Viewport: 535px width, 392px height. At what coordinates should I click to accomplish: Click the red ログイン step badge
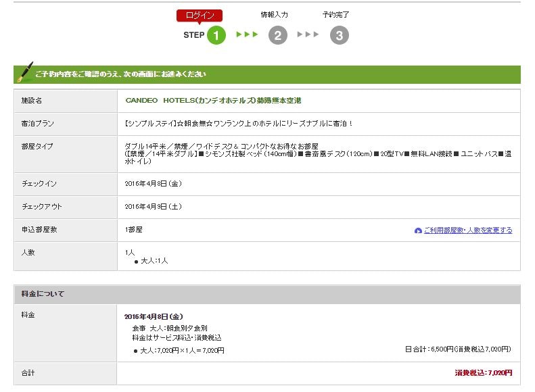(200, 16)
